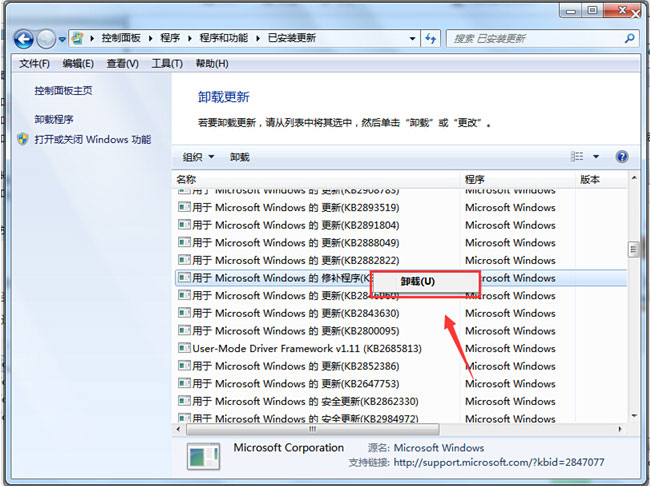
Task: Select 控制面板 in the address breadcrumb
Action: [x=121, y=38]
